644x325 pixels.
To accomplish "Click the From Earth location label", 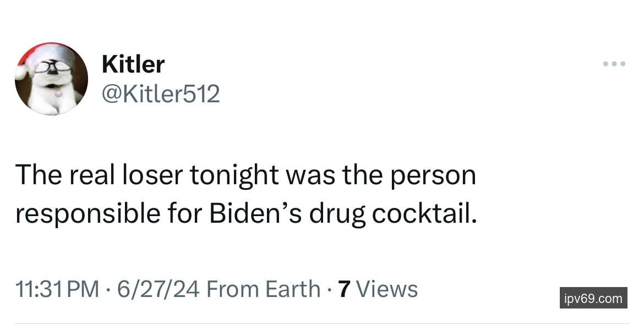I will (x=263, y=289).
